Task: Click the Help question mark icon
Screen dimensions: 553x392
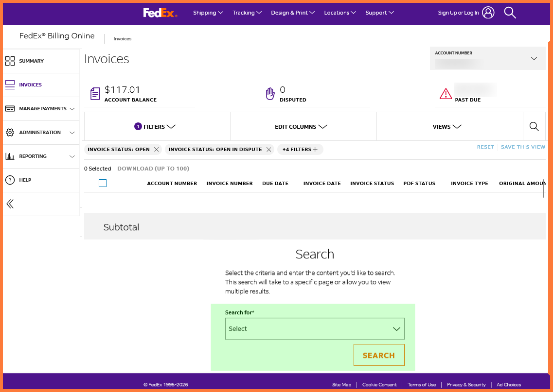Action: pyautogui.click(x=10, y=180)
